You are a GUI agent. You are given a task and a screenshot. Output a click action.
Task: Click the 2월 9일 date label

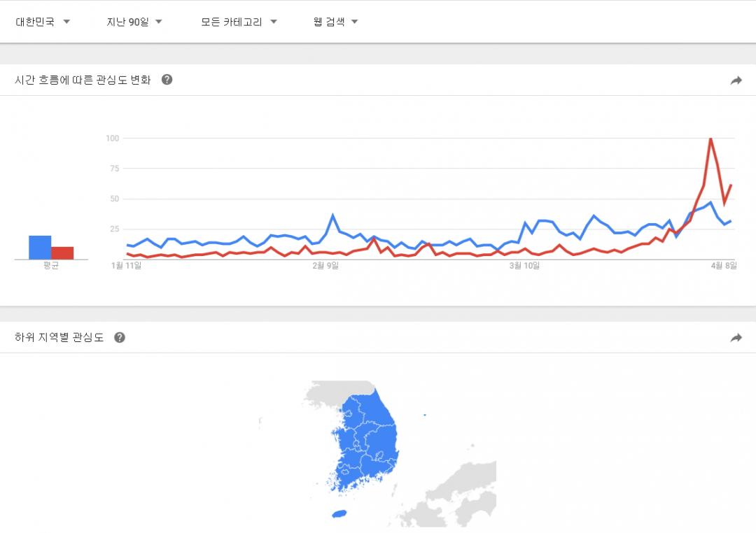coord(325,265)
